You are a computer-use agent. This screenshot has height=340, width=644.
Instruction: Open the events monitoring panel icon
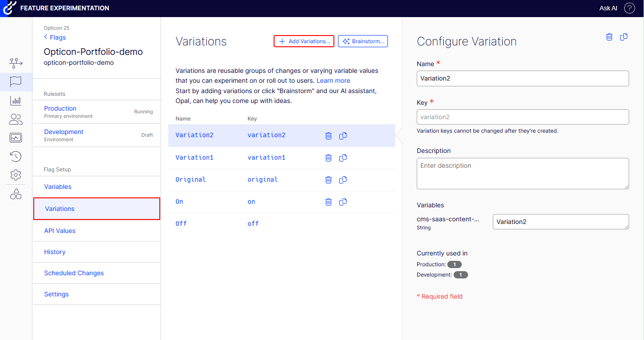coord(16,137)
